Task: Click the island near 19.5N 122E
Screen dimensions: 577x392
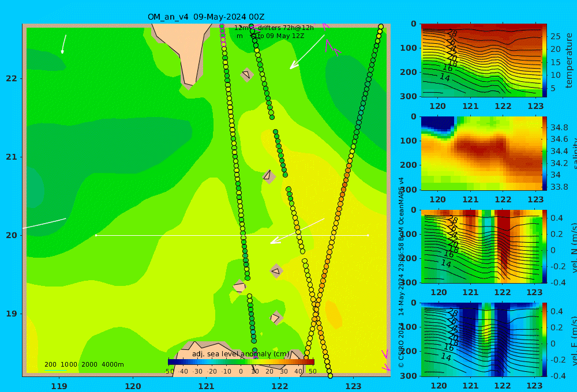Action: point(276,272)
